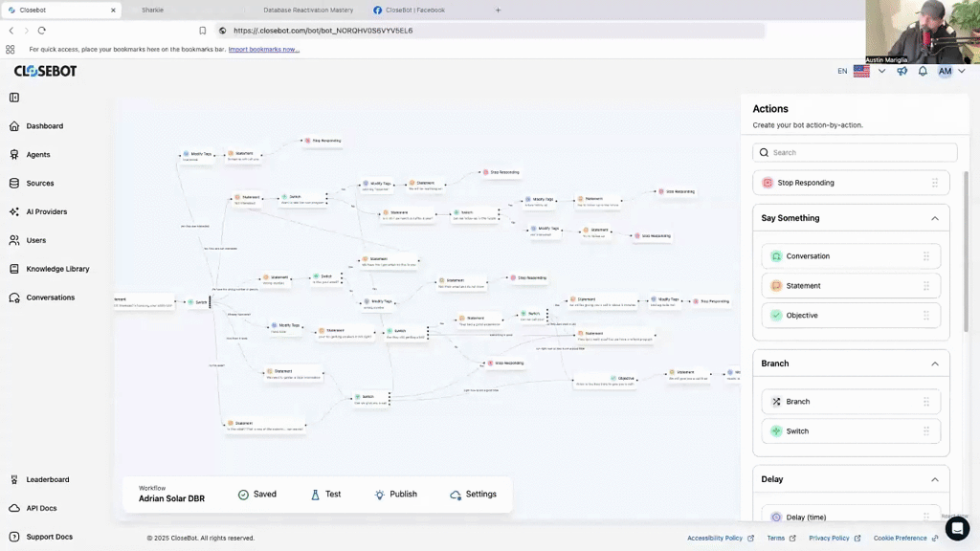Click the Adrian Solar DBR workflow name

point(171,498)
